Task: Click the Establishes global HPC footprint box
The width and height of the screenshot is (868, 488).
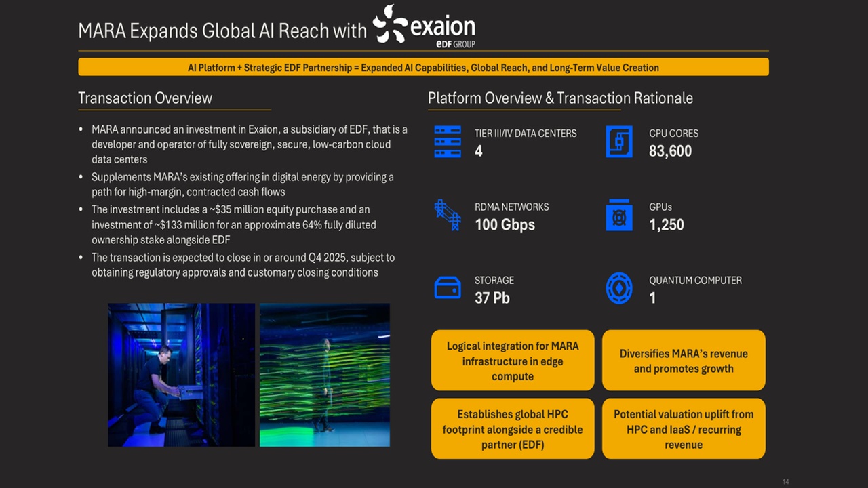Action: click(x=513, y=429)
